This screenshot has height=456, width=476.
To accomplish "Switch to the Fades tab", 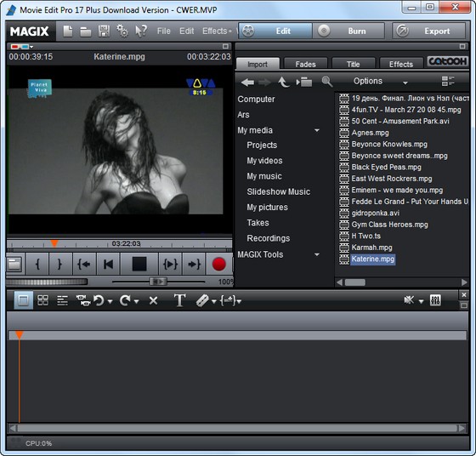I will (305, 64).
